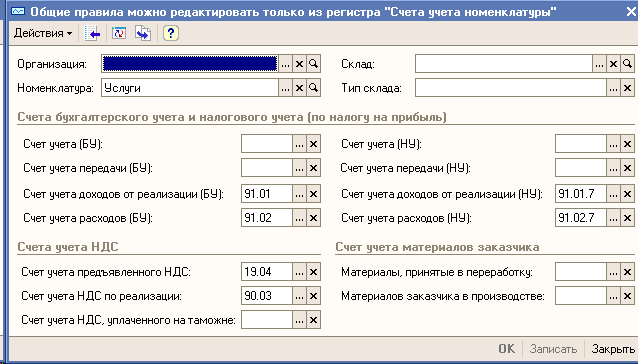This screenshot has width=638, height=364.
Task: Click into the Склад input field
Action: pos(503,64)
